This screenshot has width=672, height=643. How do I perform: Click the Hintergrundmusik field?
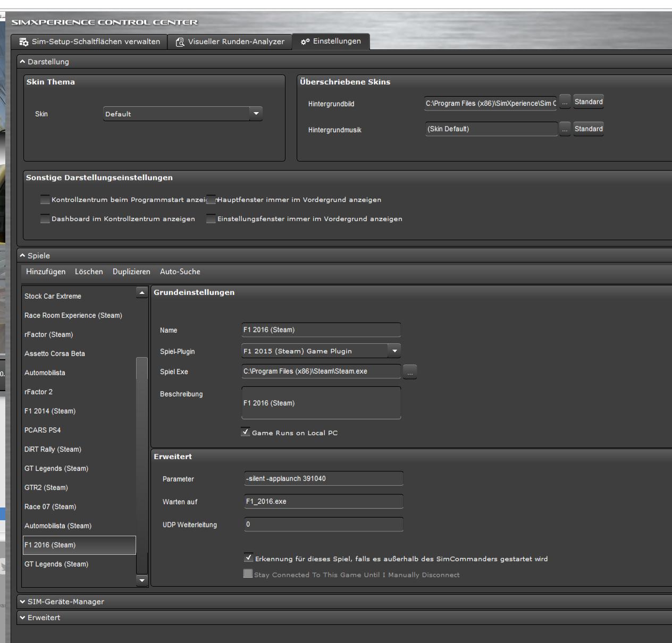pyautogui.click(x=491, y=129)
